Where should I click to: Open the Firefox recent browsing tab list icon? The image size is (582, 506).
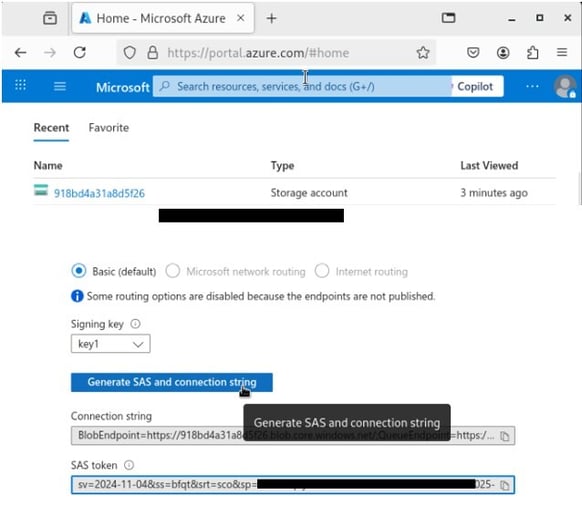coord(50,18)
